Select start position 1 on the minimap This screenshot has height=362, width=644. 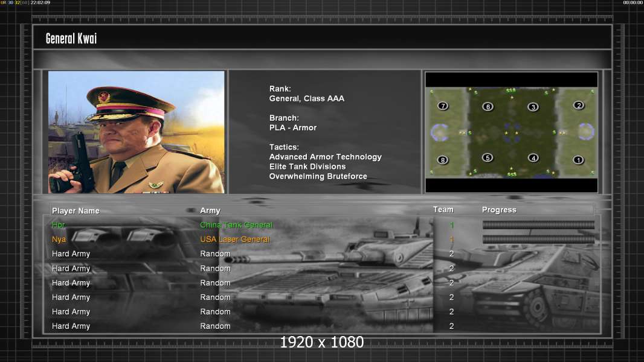578,160
